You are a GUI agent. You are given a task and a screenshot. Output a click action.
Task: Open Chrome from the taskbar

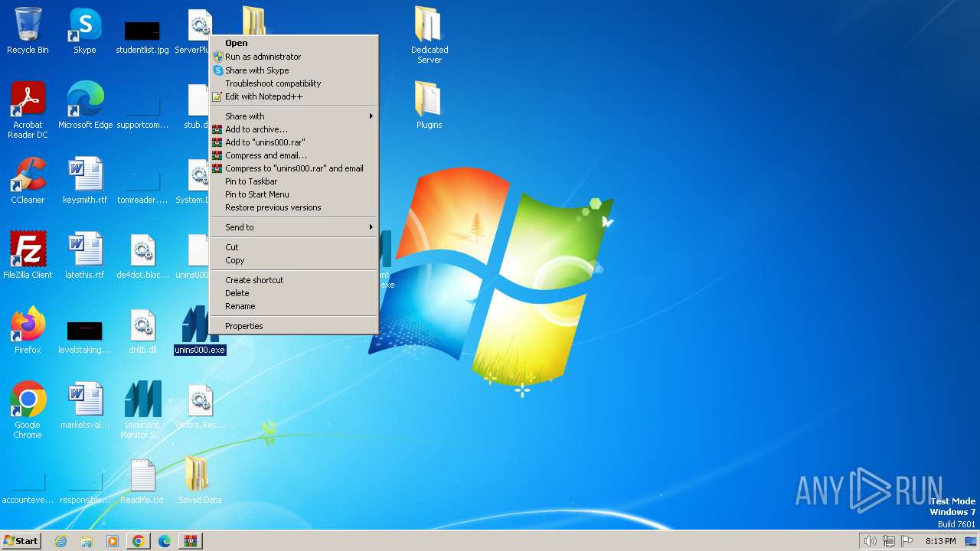coord(139,541)
